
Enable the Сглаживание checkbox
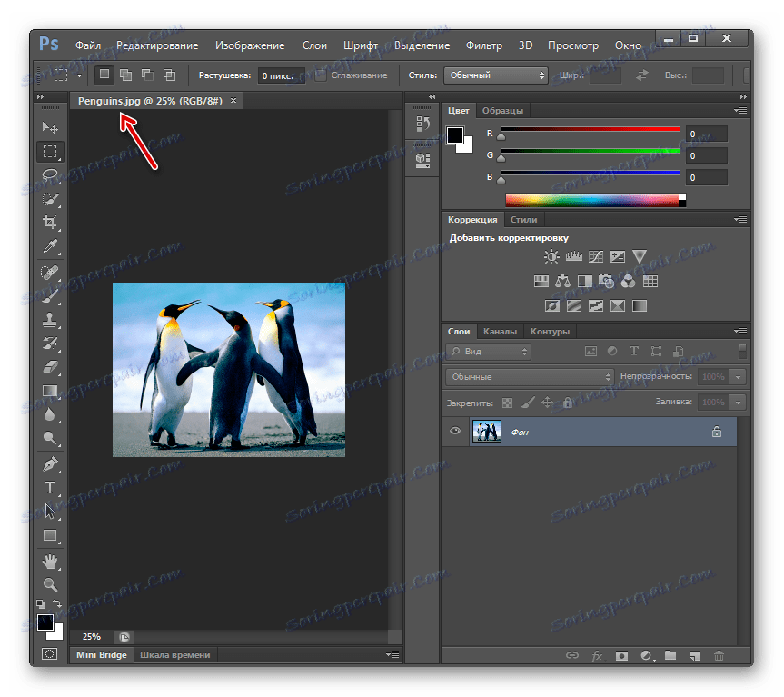[321, 75]
